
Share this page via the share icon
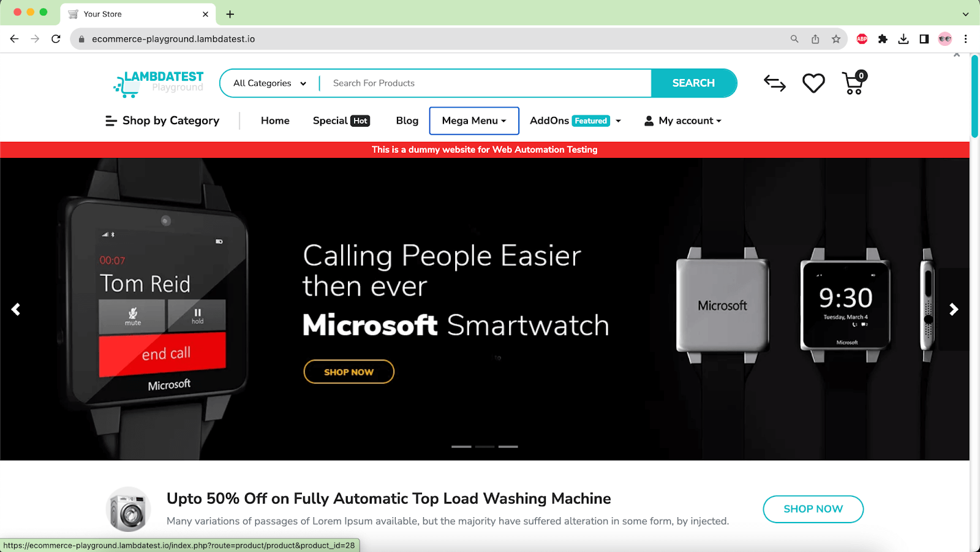[x=815, y=39]
